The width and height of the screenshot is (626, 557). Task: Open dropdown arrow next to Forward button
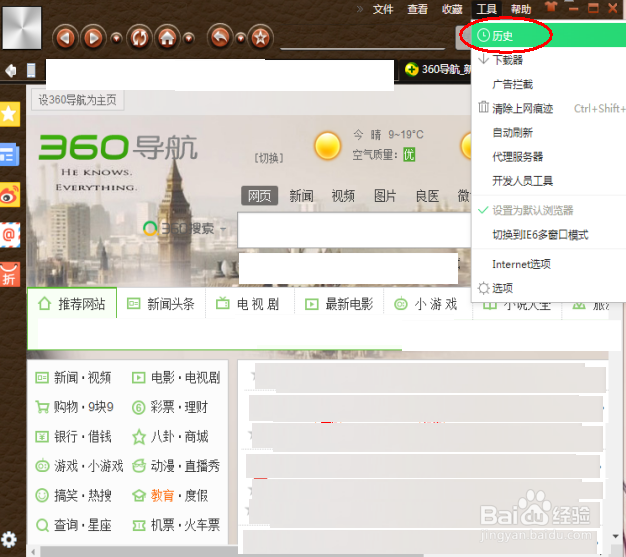116,38
